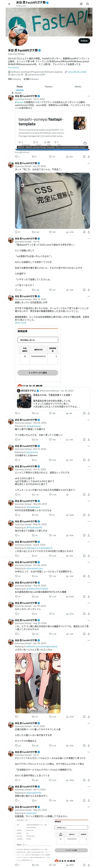Expand 'Show more' on the Mar 31 post
The width and height of the screenshot is (98, 868).
[20, 323]
